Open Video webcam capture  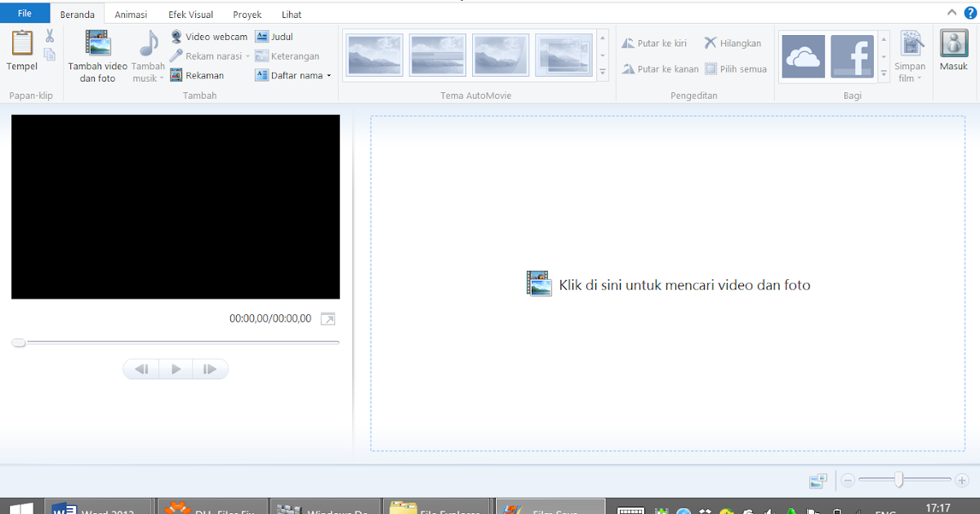click(x=209, y=37)
